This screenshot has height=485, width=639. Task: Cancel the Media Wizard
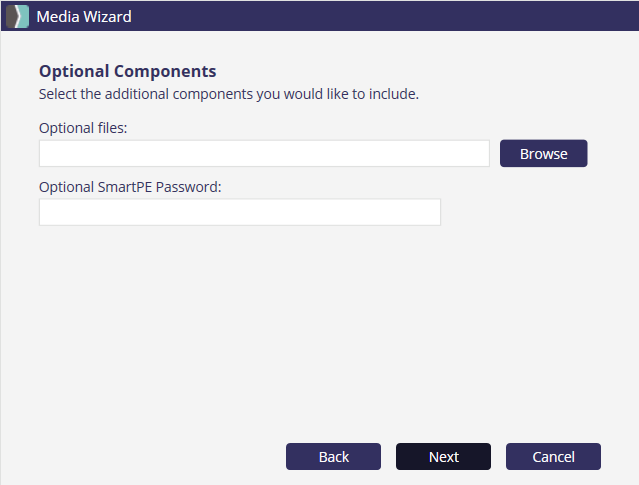[x=553, y=456]
